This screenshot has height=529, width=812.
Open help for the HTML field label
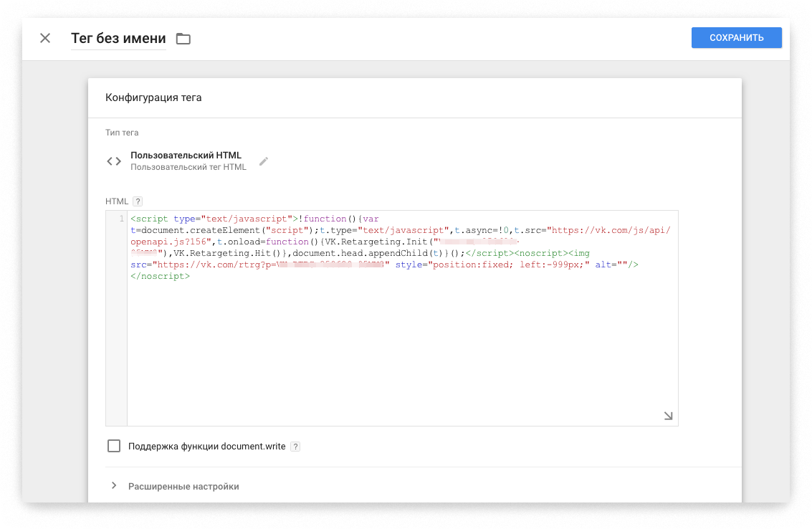[138, 201]
